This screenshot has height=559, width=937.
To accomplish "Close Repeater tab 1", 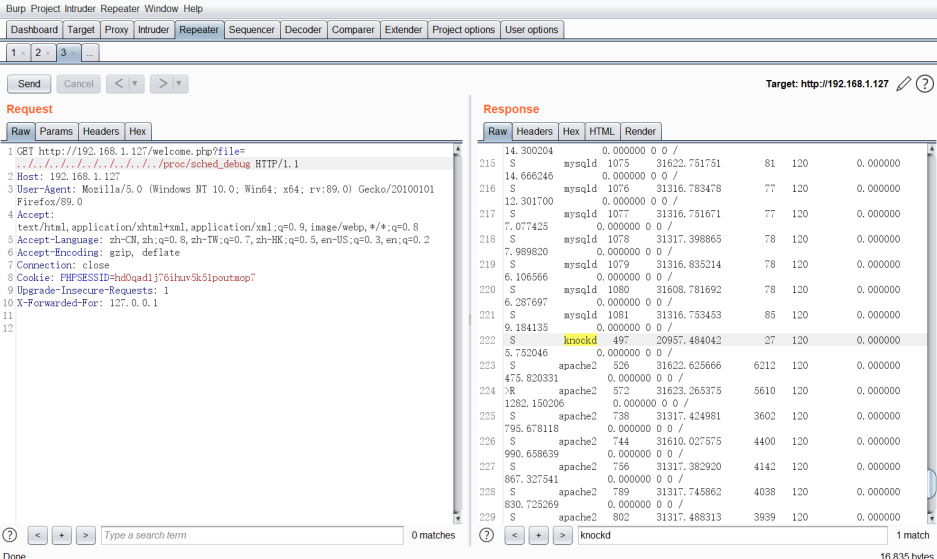I will (x=23, y=53).
